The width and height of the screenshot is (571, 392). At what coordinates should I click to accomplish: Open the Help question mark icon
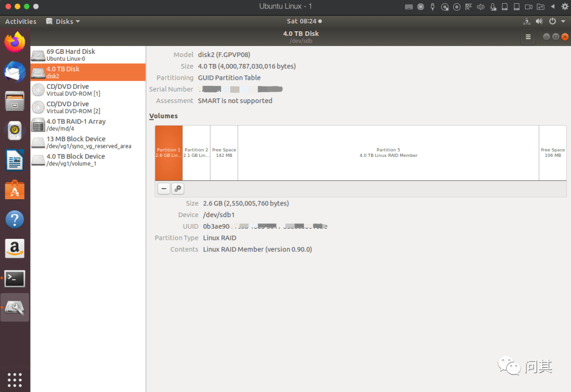coord(15,219)
